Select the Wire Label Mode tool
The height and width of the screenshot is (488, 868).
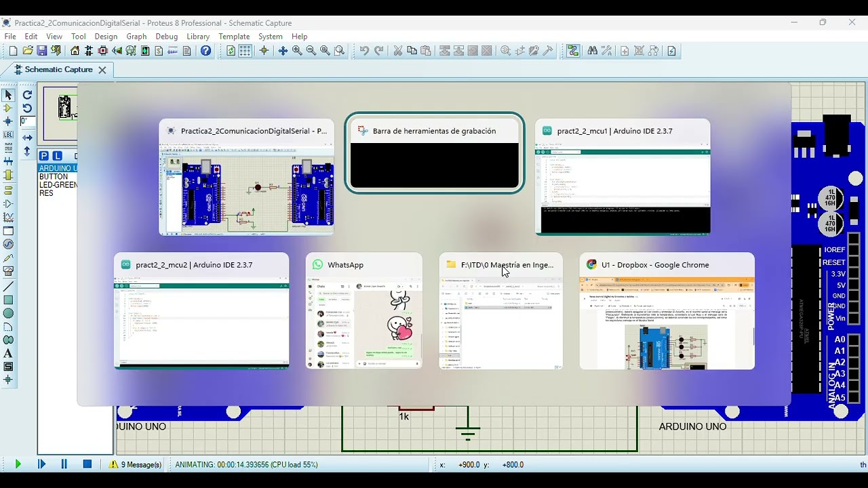(x=8, y=135)
